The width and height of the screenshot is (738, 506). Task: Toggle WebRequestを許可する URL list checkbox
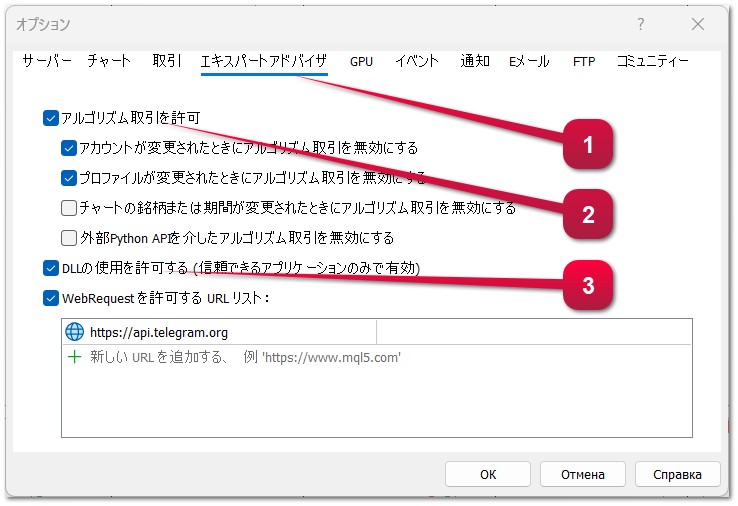(50, 298)
